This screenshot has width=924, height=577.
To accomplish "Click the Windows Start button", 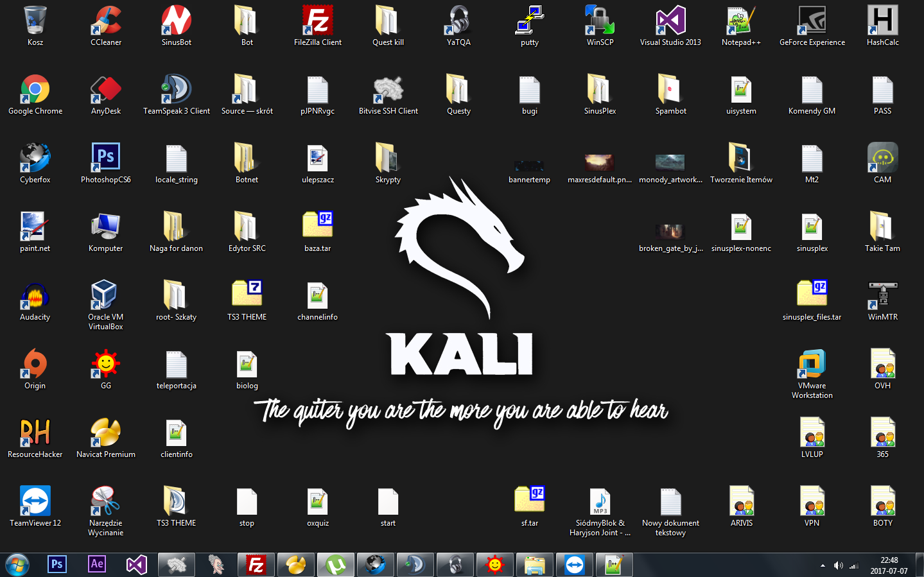I will (x=17, y=565).
